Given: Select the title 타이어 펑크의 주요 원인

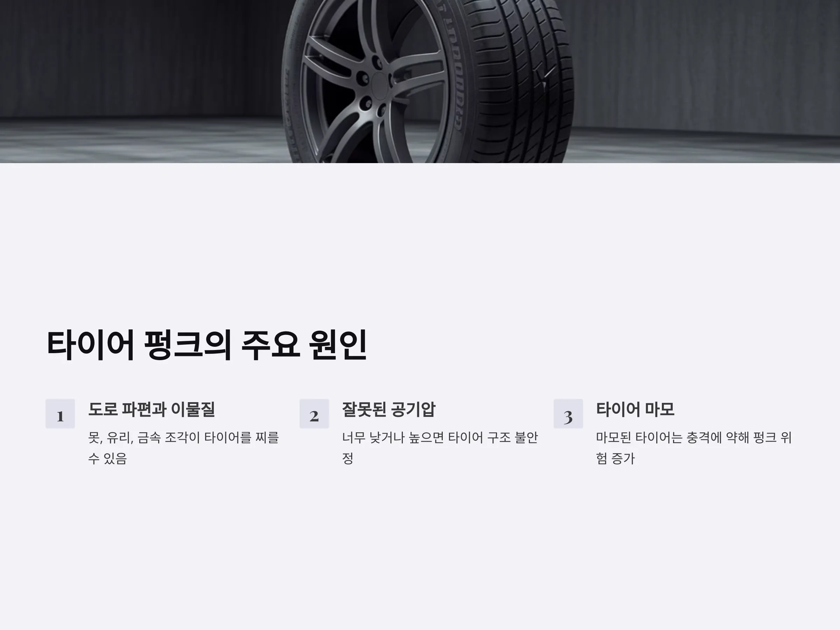Looking at the screenshot, I should (206, 345).
